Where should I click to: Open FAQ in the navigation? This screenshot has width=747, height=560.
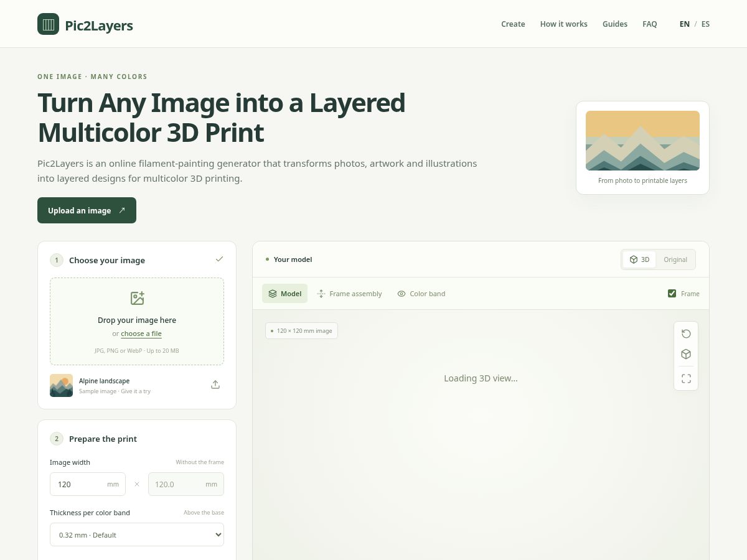(650, 24)
